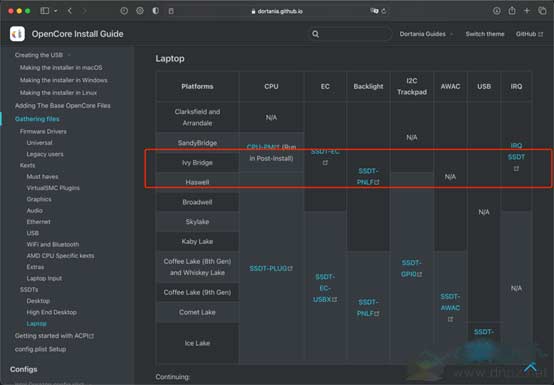Viewport: 554px width, 385px height.
Task: Open Making the installer in macOS
Action: (x=61, y=67)
